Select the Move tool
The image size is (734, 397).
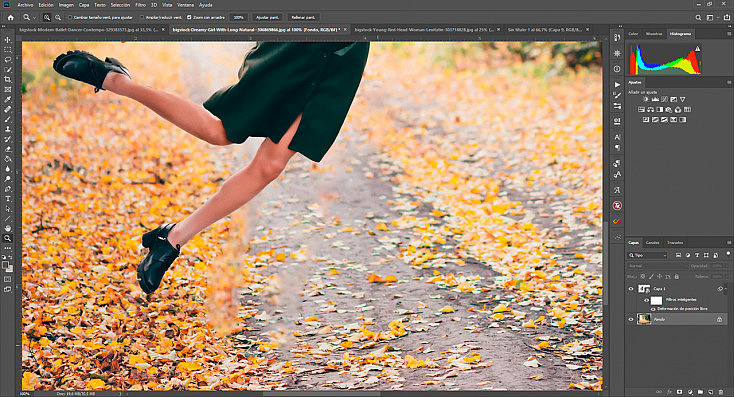click(7, 40)
